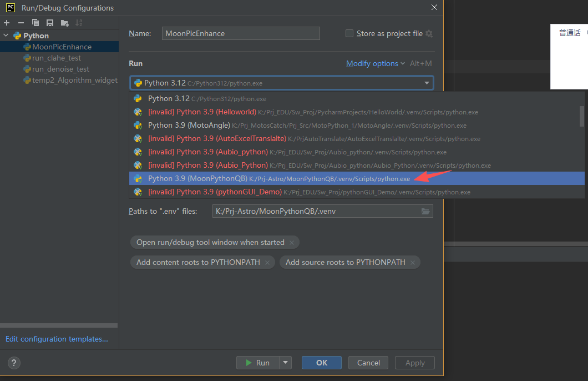Toggle Store as project file checkbox
This screenshot has height=381, width=588.
[x=349, y=33]
